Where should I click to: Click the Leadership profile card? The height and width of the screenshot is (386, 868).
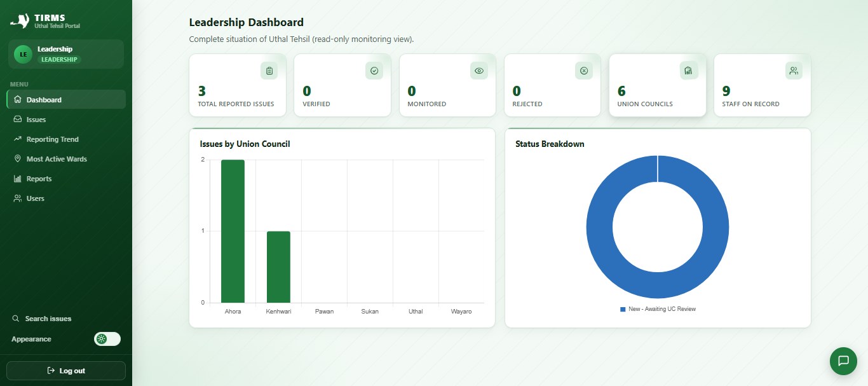click(66, 54)
